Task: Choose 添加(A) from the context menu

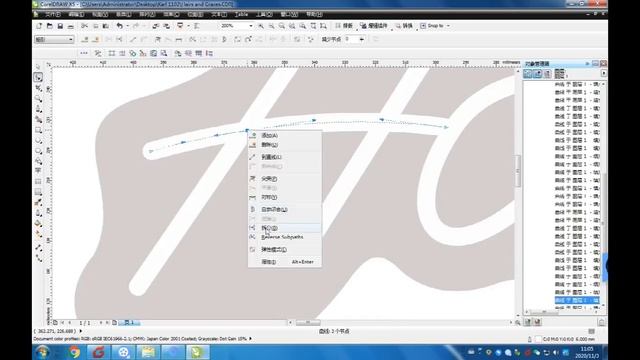Action: tap(284, 136)
